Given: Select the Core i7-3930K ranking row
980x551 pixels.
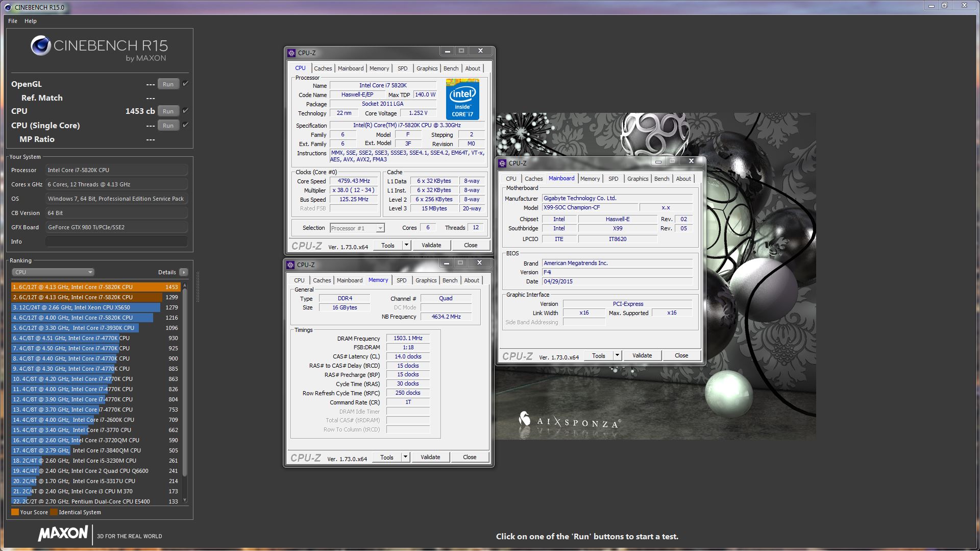Looking at the screenshot, I should [x=95, y=328].
